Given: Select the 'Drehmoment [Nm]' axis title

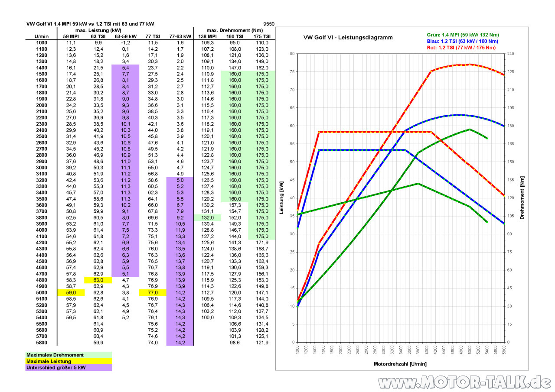Looking at the screenshot, I should coord(522,198).
